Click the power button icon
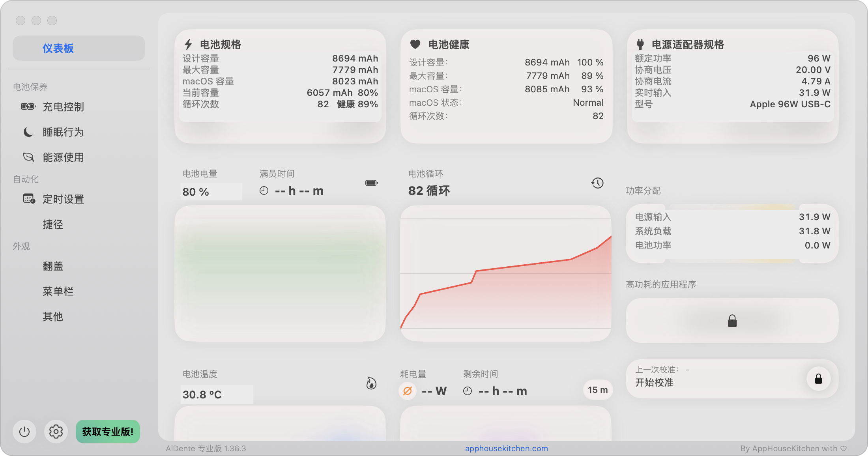 pyautogui.click(x=24, y=432)
